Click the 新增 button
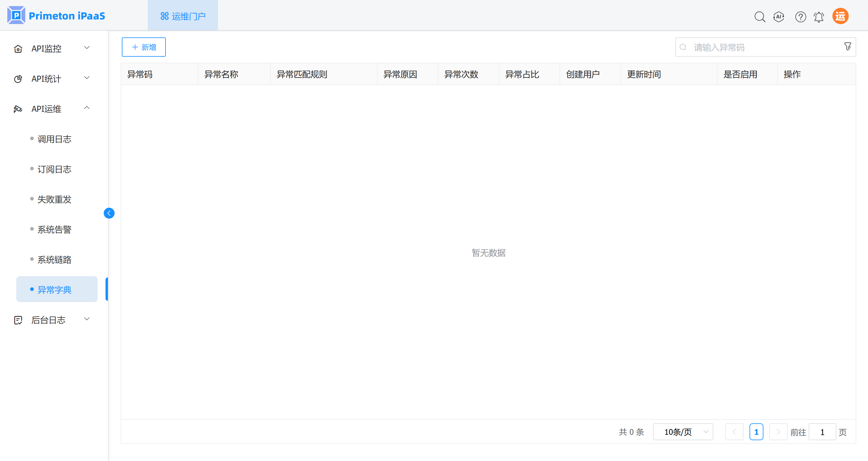 (144, 47)
